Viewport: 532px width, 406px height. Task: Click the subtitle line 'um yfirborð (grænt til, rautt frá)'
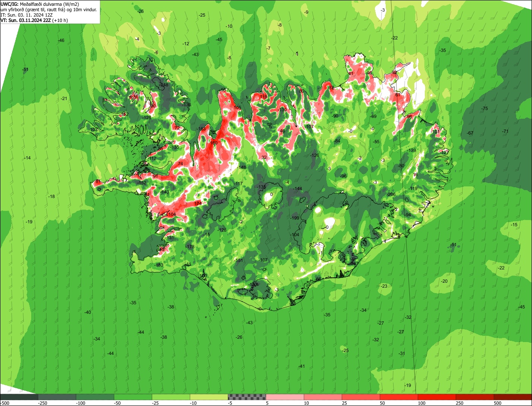point(33,9)
